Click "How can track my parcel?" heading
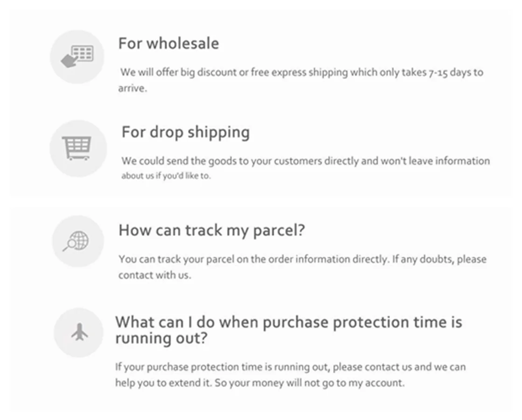 point(211,230)
